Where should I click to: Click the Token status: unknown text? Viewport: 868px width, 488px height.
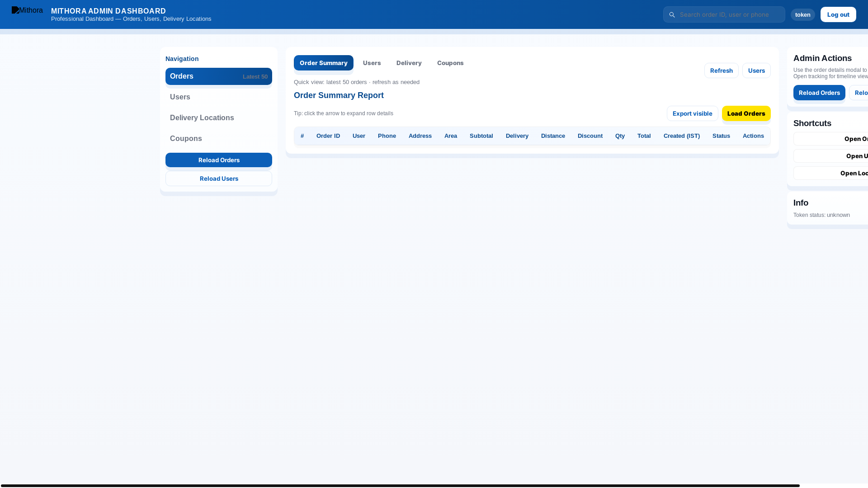tap(821, 215)
